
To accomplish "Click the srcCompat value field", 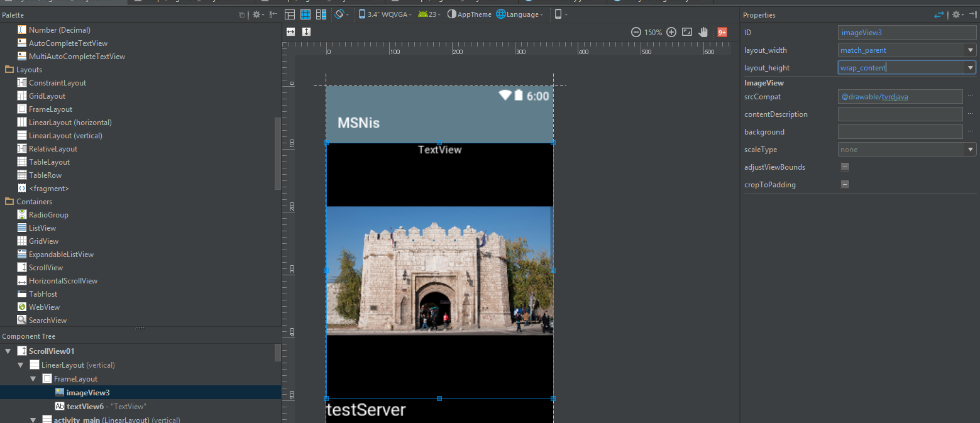I will 900,97.
